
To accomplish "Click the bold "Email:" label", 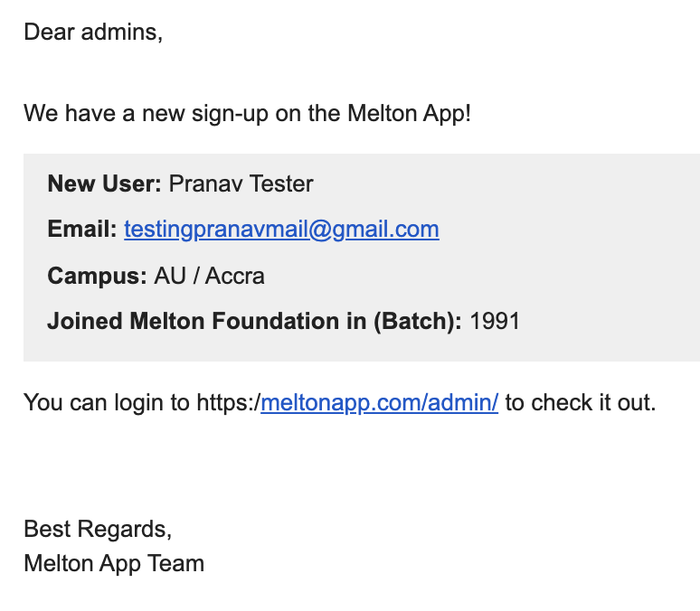I will (82, 230).
